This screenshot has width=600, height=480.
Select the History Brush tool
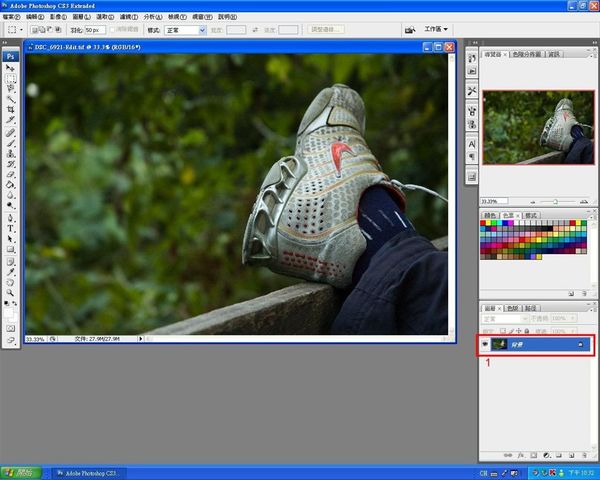coord(10,164)
